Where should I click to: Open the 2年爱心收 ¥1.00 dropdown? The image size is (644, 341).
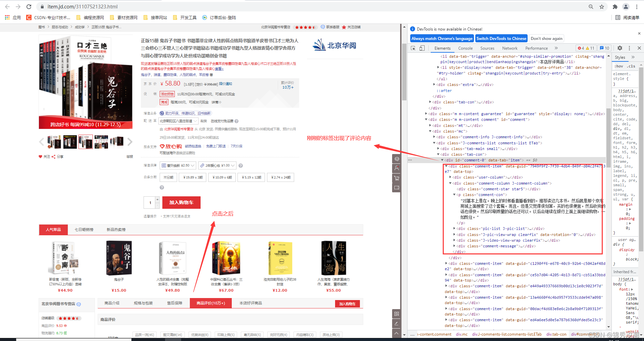click(217, 165)
